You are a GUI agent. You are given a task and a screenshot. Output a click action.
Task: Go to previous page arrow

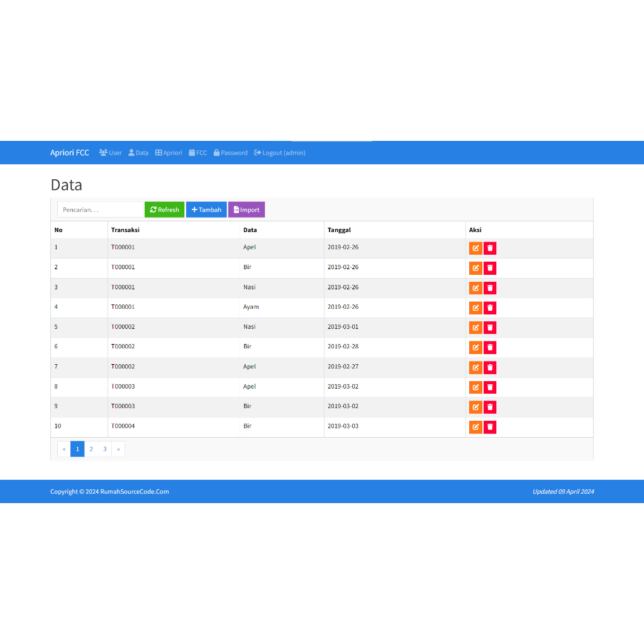tap(64, 449)
